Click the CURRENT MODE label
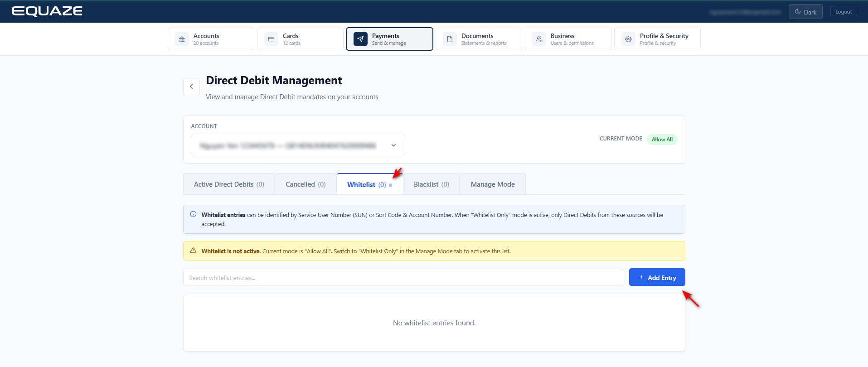 [x=621, y=139]
